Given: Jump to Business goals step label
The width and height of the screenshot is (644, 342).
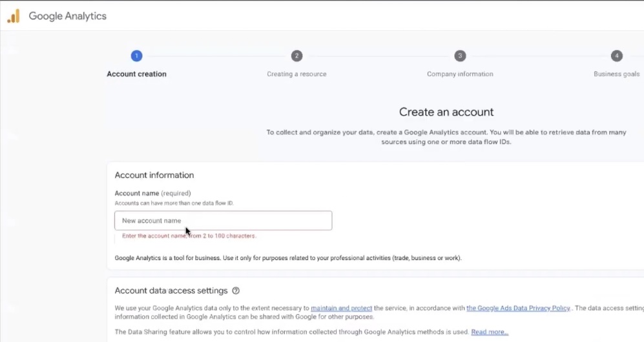Looking at the screenshot, I should point(616,74).
